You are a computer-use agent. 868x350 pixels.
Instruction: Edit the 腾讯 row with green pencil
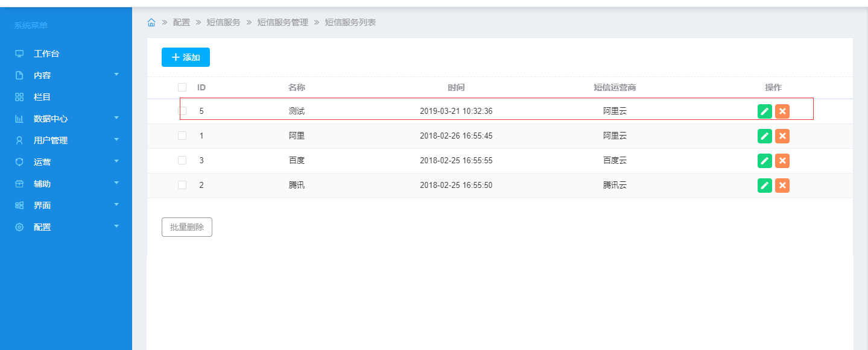pos(765,186)
